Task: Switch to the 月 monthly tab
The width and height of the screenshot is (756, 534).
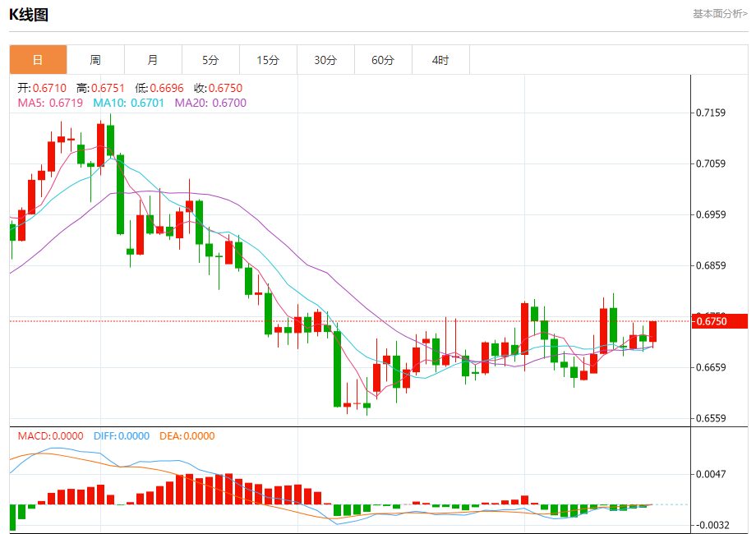Action: click(153, 60)
